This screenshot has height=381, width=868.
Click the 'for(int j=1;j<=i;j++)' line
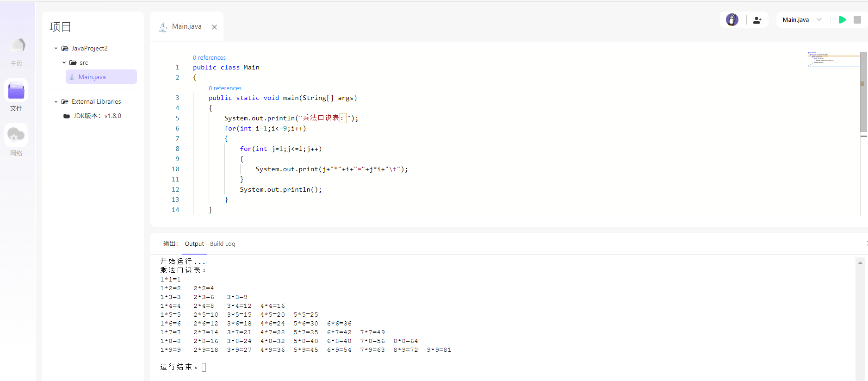pos(281,149)
